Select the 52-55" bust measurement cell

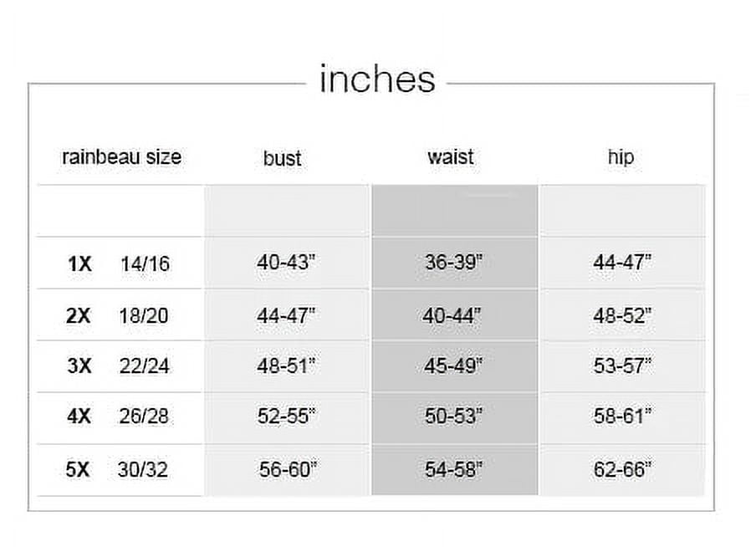286,416
